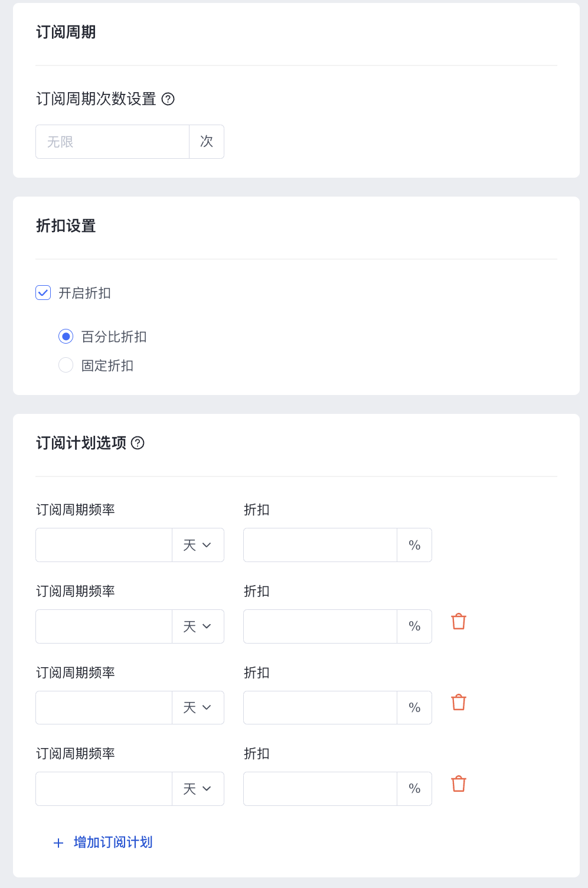588x888 pixels.
Task: Select the 百分比折扣 radio option
Action: pyautogui.click(x=66, y=337)
